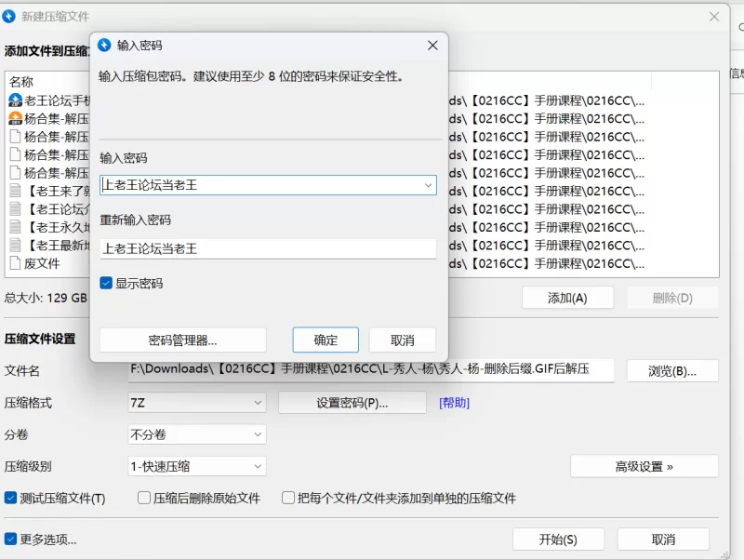Toggle 测试压缩文件(T) checkbox
The image size is (744, 560).
point(10,498)
